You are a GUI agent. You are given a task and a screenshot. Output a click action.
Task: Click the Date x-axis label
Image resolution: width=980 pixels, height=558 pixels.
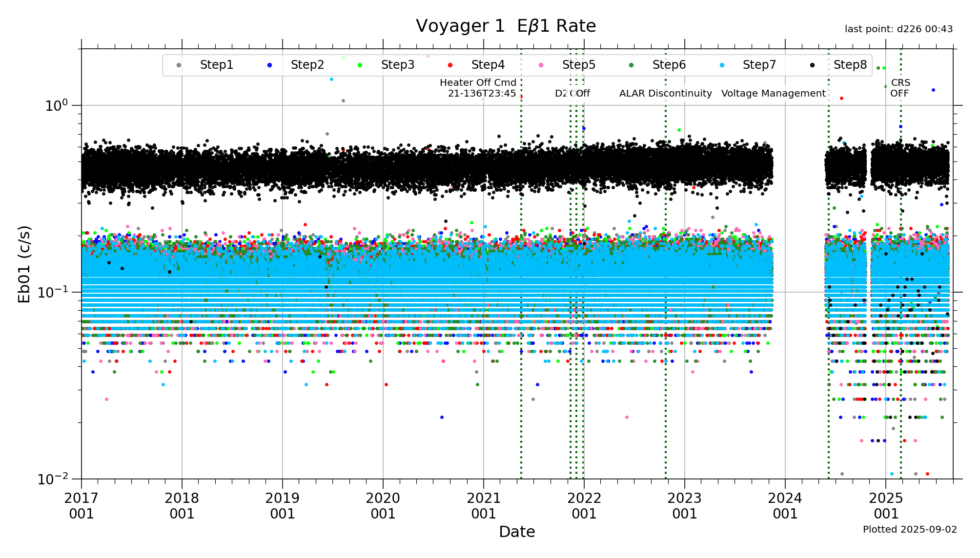coord(517,532)
